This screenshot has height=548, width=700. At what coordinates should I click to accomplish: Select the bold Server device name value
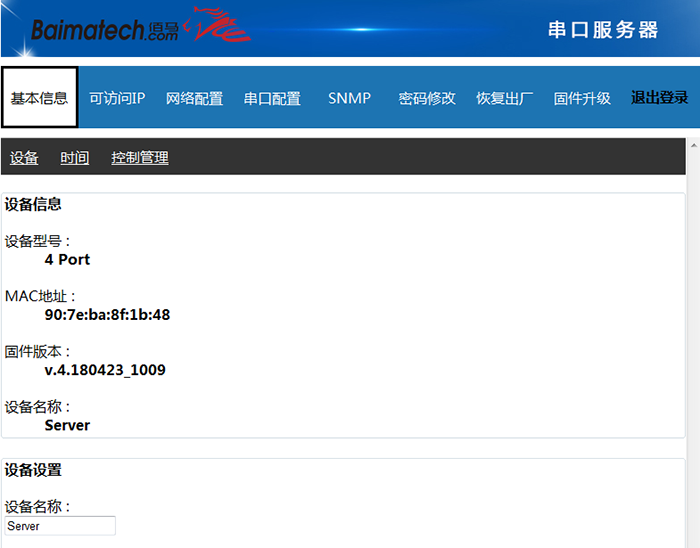(x=67, y=425)
